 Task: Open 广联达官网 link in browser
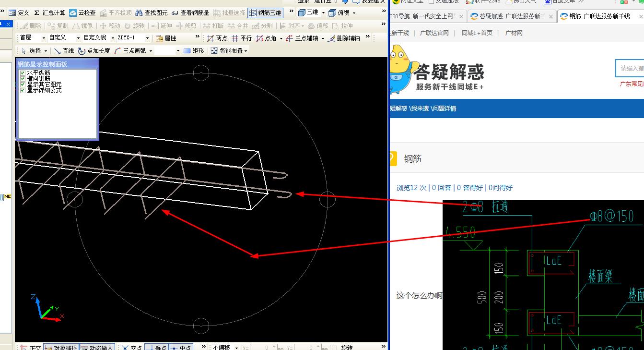coord(434,33)
